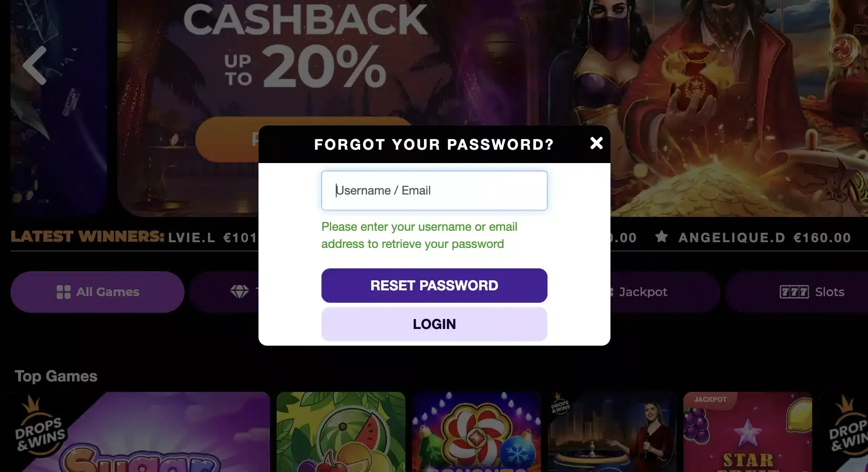Click the Login button in the dialog
Screen dimensions: 868x472
pyautogui.click(x=434, y=324)
